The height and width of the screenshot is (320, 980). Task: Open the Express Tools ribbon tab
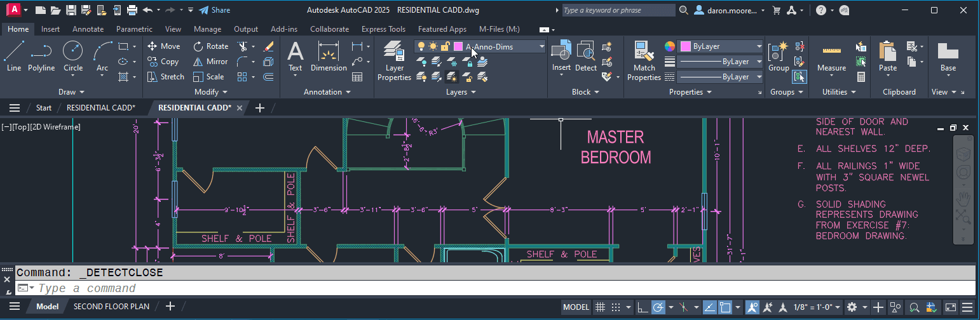(383, 29)
